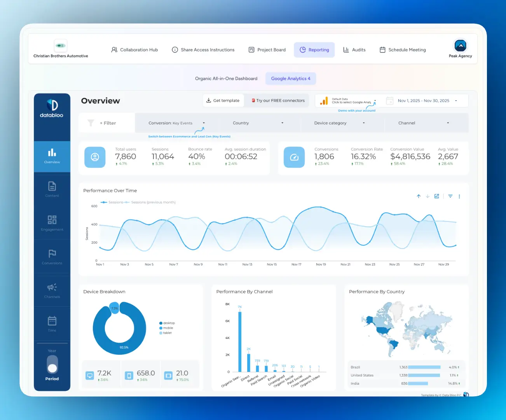Open the Content section in sidebar
Viewport: 506px width, 420px height.
point(52,189)
